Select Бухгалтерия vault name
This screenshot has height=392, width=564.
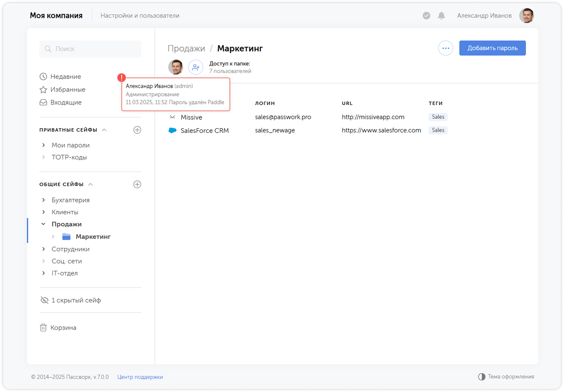click(71, 200)
